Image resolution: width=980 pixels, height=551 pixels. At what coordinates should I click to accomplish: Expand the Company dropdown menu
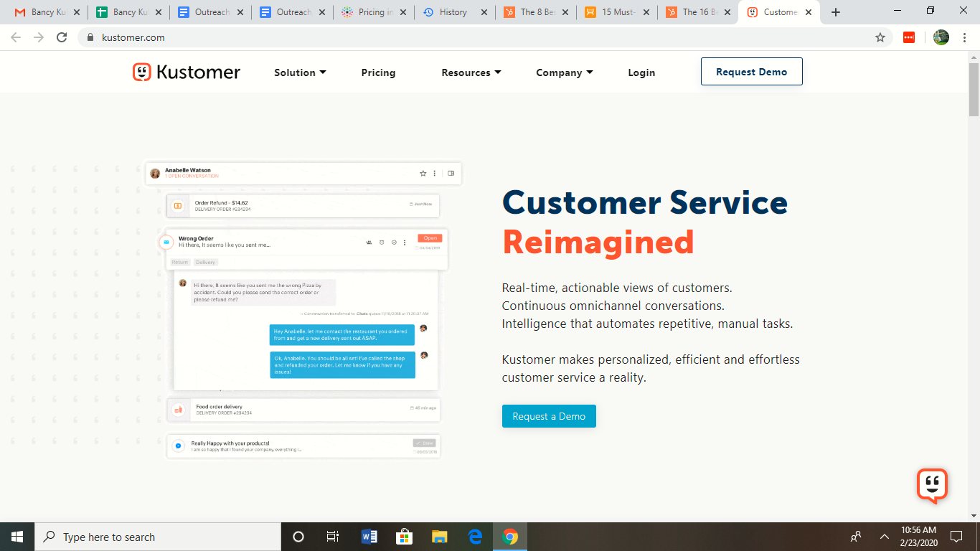(564, 72)
